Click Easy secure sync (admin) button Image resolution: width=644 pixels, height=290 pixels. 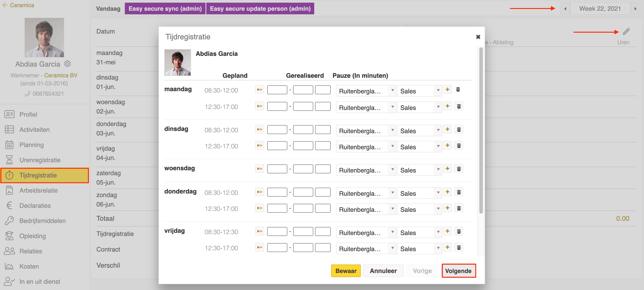[165, 9]
